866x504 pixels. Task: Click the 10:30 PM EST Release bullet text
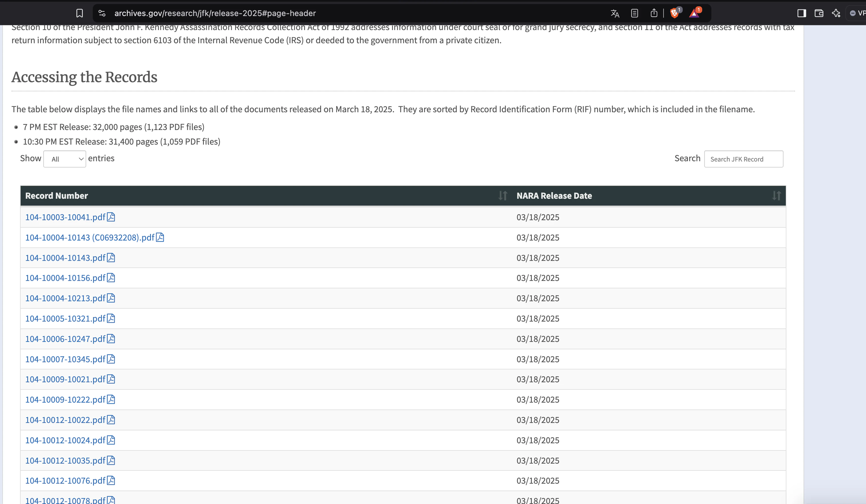[122, 141]
